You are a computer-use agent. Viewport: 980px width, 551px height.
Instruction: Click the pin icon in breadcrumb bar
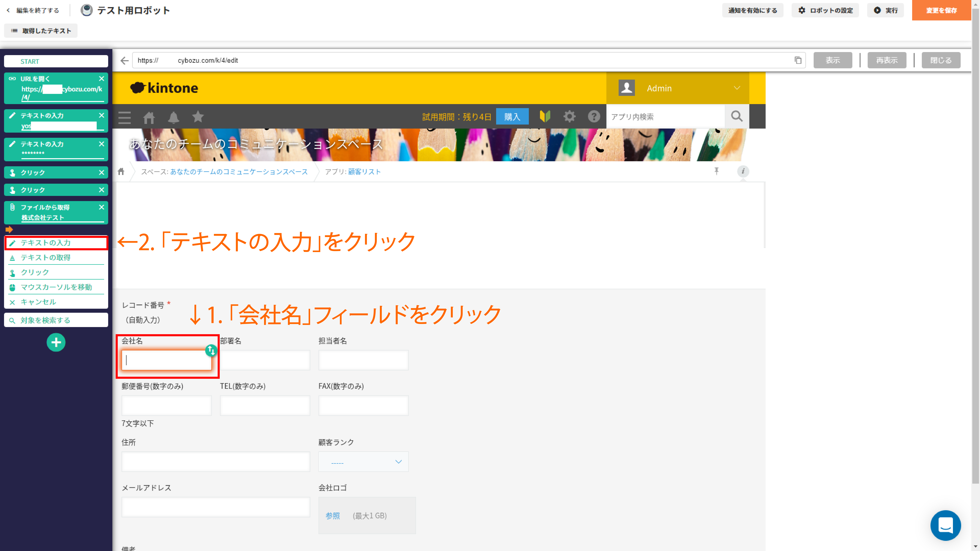click(716, 171)
